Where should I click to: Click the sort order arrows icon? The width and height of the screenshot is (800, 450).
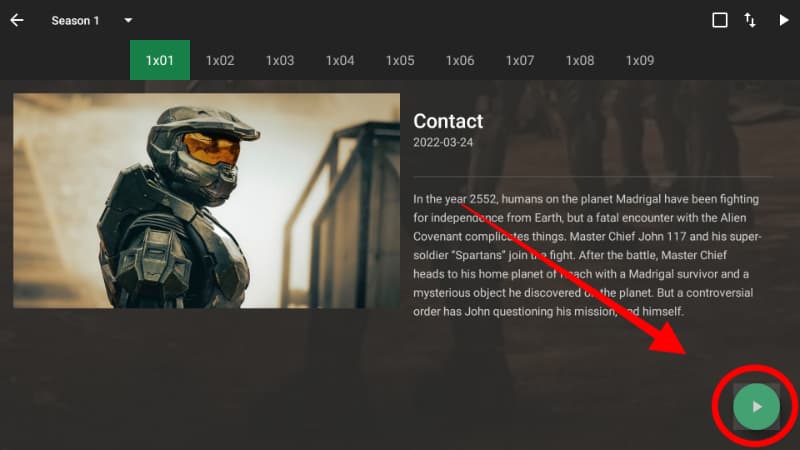click(750, 20)
